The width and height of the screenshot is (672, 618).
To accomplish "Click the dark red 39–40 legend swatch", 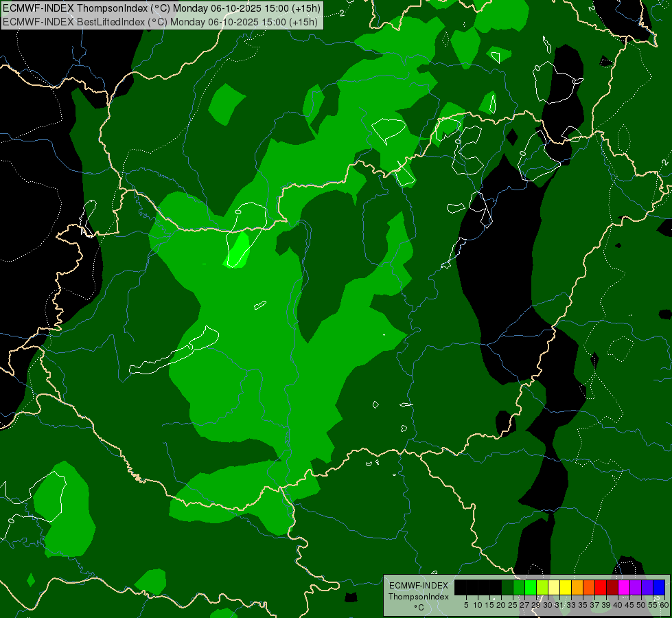I will (x=612, y=588).
